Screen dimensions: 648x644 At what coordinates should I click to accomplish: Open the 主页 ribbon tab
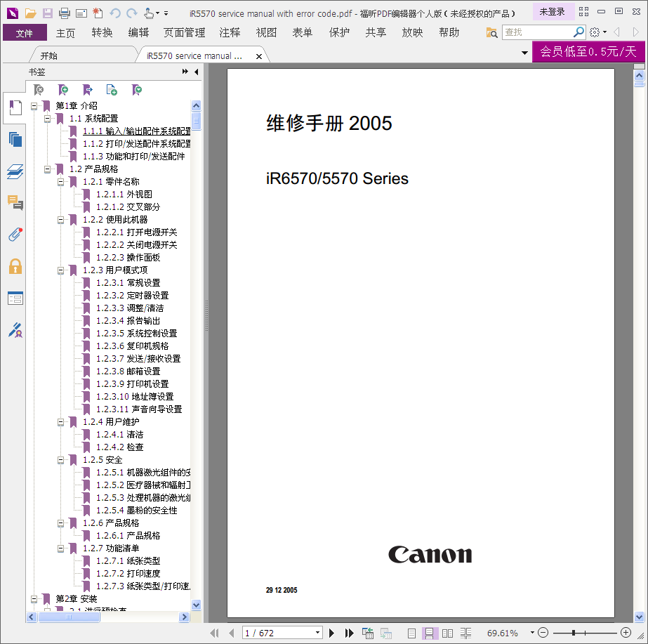tap(65, 32)
